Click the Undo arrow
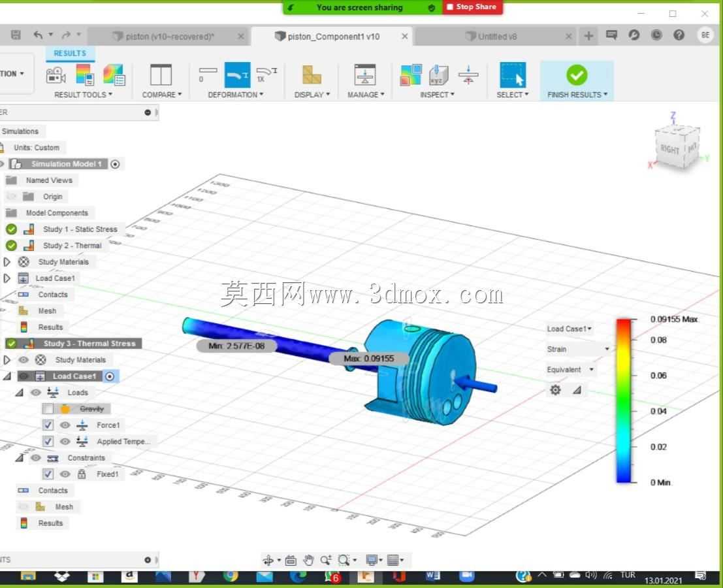Viewport: 723px width, 588px height. [38, 35]
